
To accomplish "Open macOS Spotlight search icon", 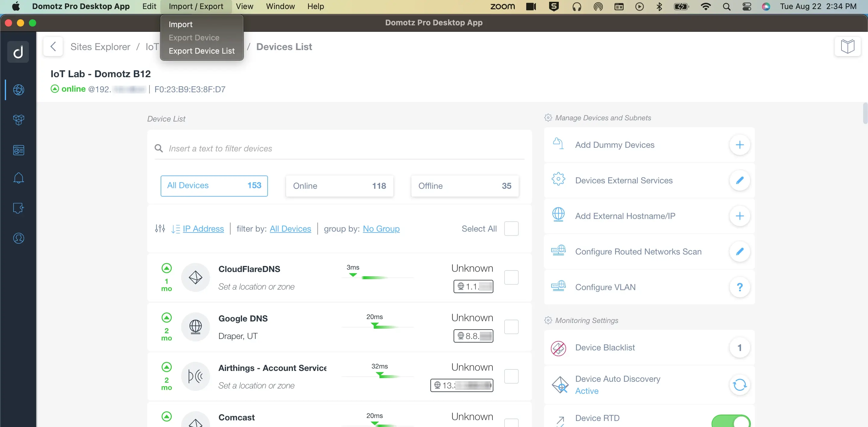I will (726, 6).
